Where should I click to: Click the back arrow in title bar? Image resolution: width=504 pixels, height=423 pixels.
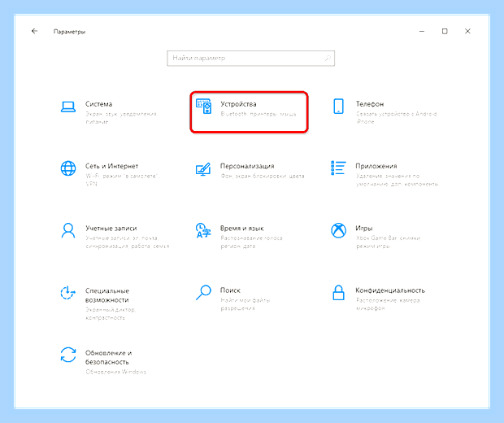(x=34, y=31)
